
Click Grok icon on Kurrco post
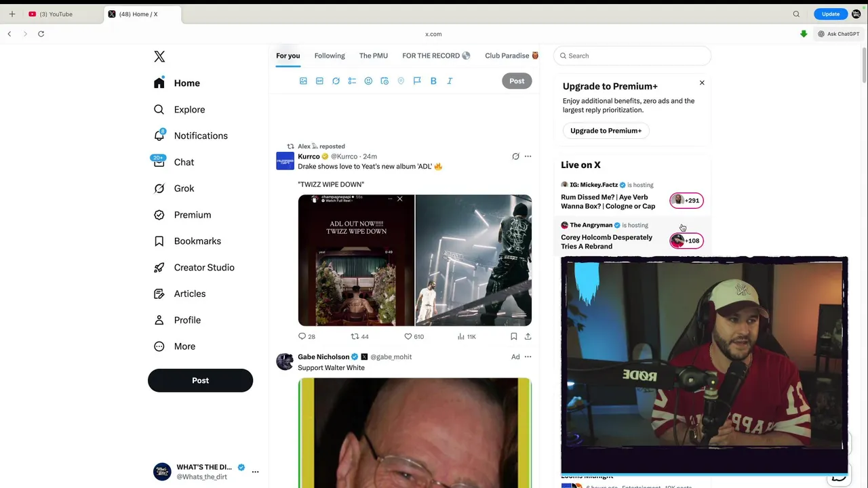(515, 157)
